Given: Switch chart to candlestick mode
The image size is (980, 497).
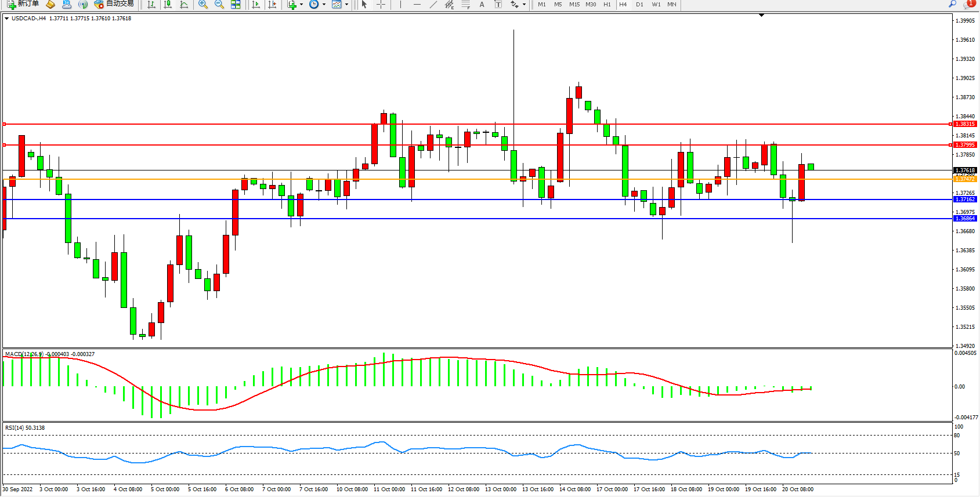Looking at the screenshot, I should point(168,5).
